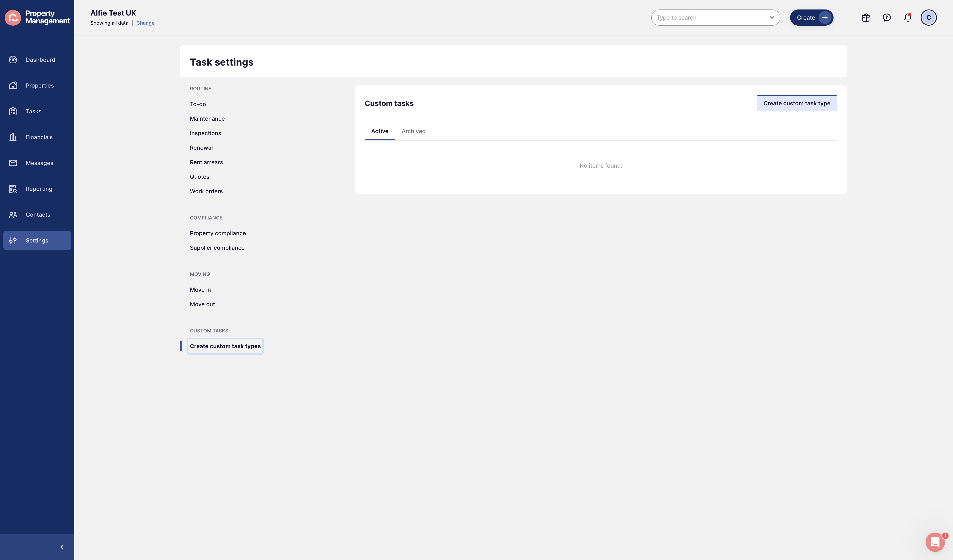Image resolution: width=953 pixels, height=560 pixels.
Task: Open the chat support bubble
Action: pos(935,542)
